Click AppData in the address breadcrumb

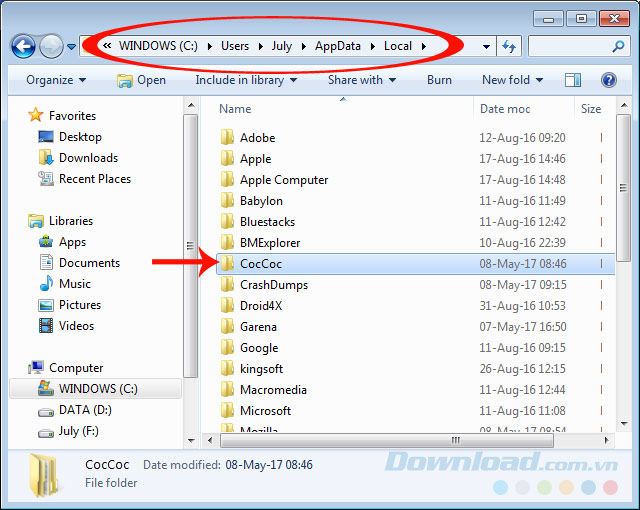pyautogui.click(x=338, y=46)
